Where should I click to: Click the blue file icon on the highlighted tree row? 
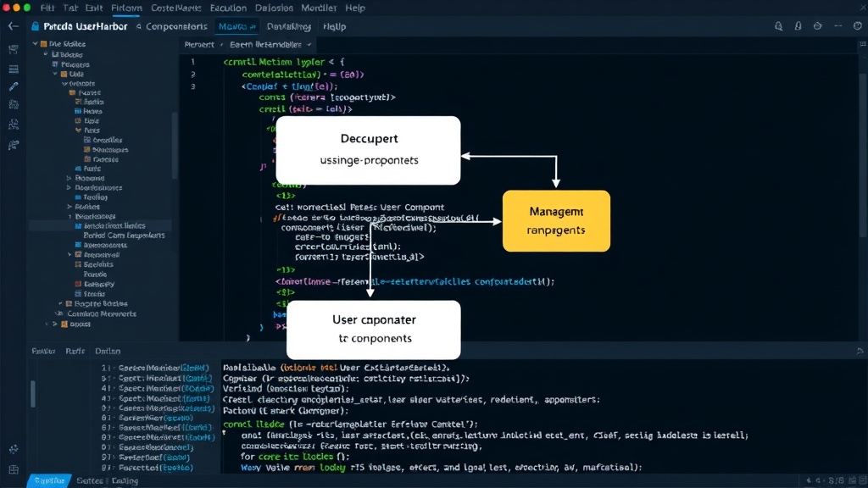(x=78, y=225)
